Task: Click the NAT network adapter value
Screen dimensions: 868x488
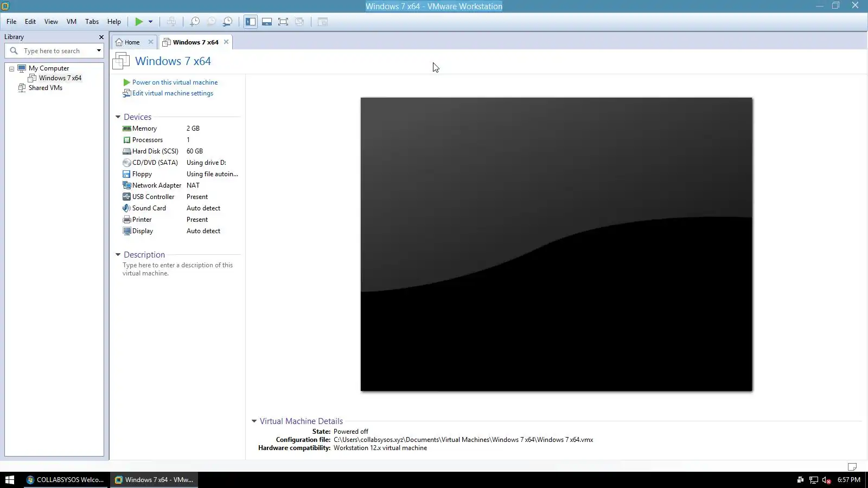Action: click(193, 185)
